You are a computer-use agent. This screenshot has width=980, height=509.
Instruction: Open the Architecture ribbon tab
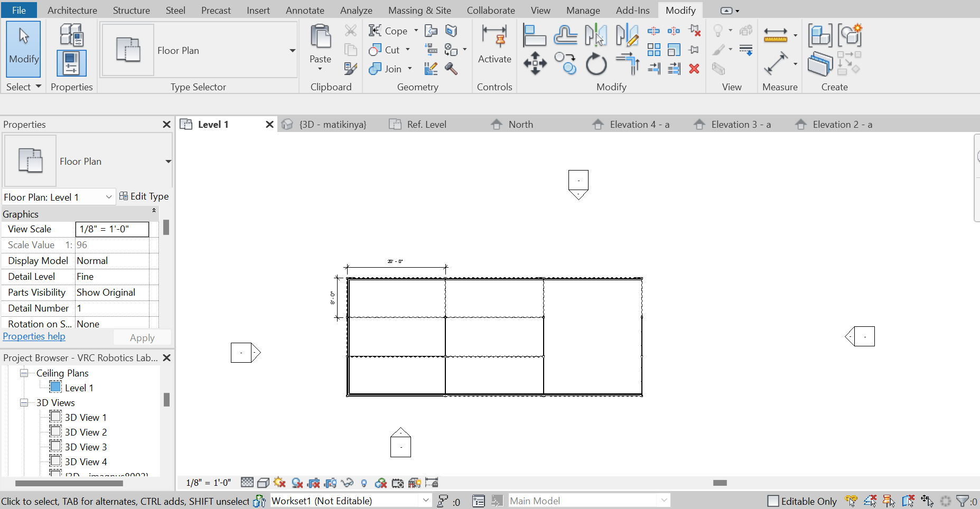[72, 10]
